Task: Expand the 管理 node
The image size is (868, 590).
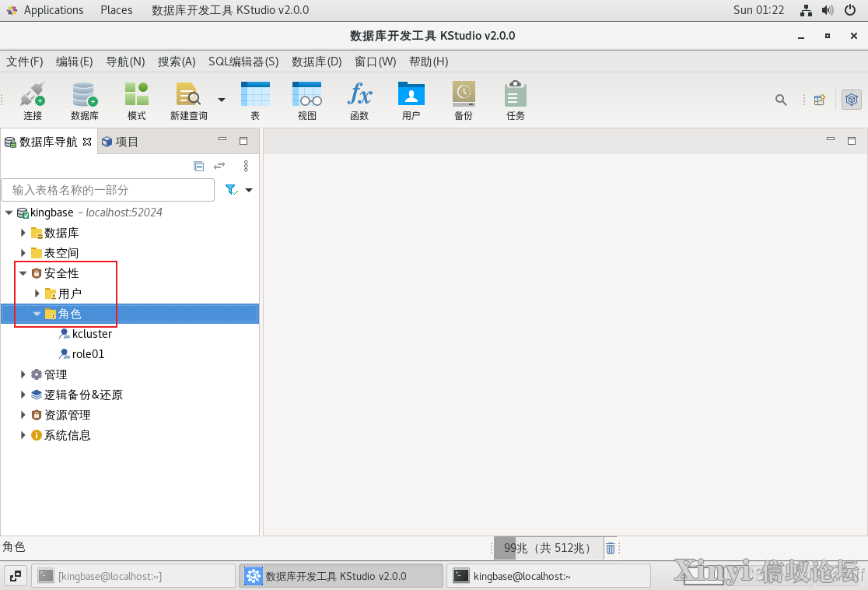Action: click(23, 374)
